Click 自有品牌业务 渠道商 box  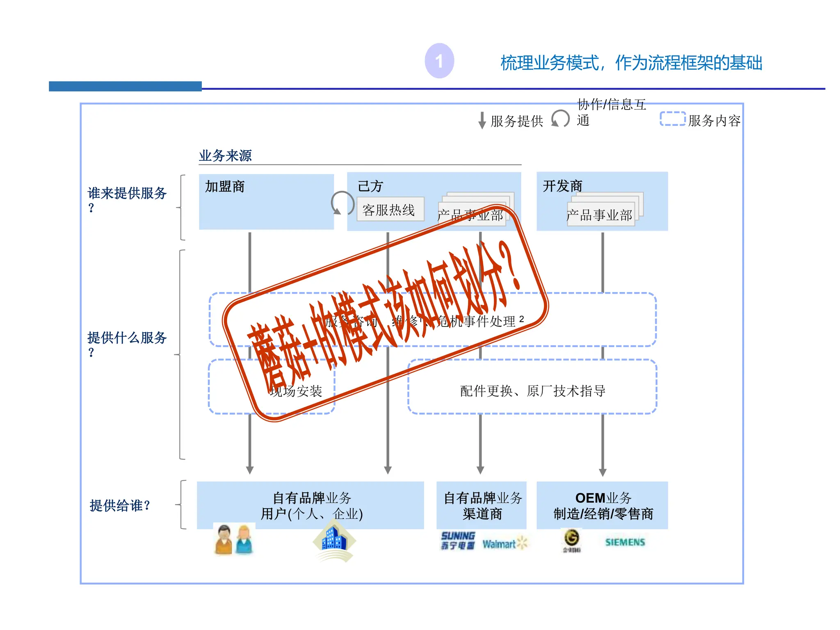[x=482, y=505]
